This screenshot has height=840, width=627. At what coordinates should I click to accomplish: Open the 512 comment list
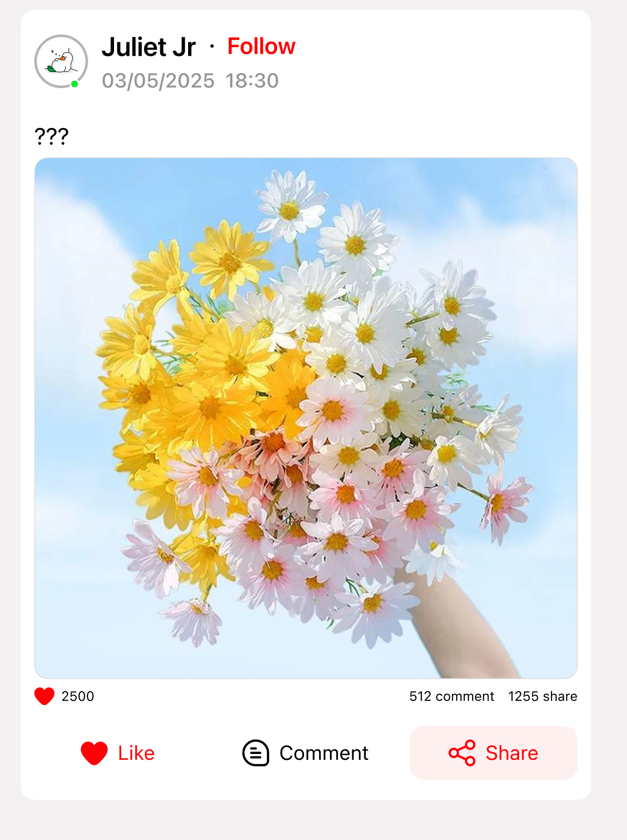[x=452, y=696]
